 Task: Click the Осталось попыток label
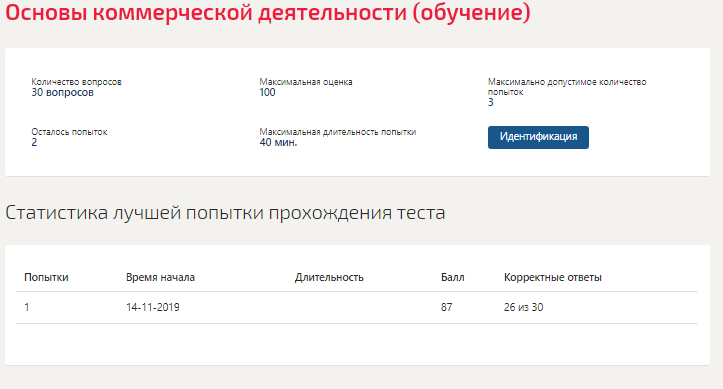click(x=69, y=132)
